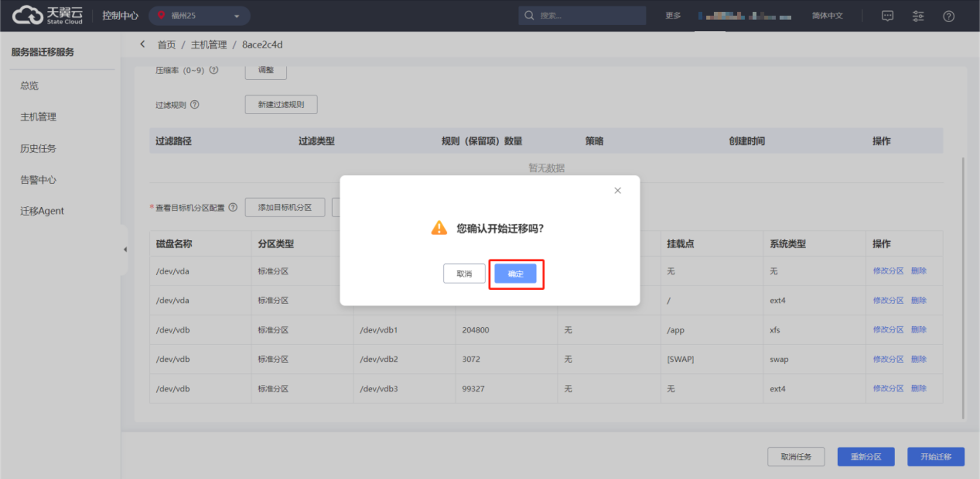The width and height of the screenshot is (980, 479).
Task: Click 压缩率 help icon
Action: (214, 70)
